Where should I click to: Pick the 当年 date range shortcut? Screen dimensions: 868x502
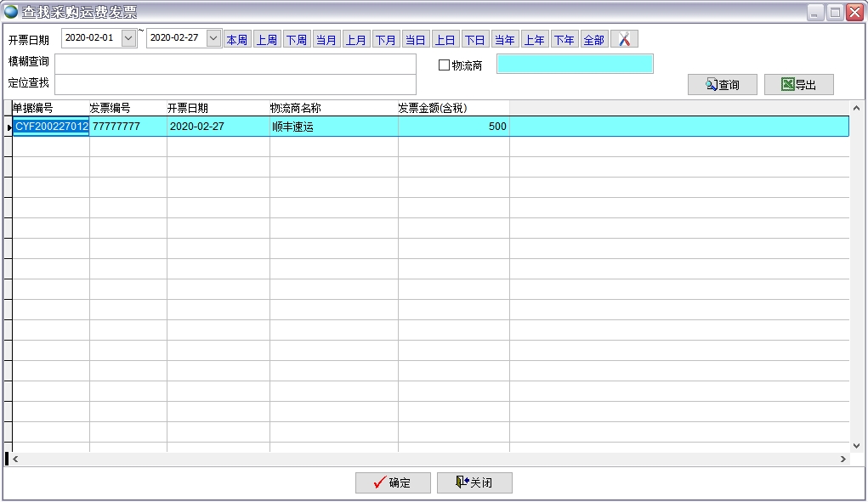(x=505, y=40)
